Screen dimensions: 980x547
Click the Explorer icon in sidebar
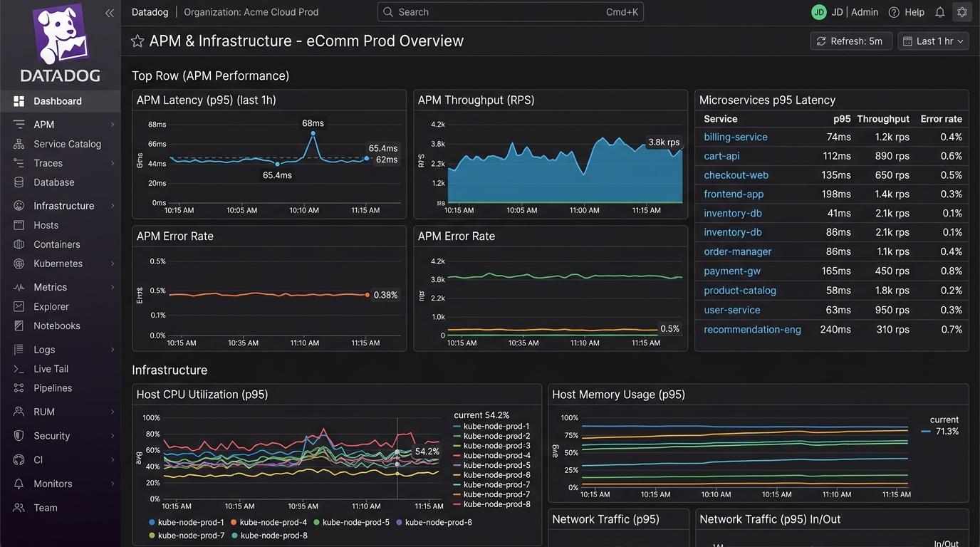(x=19, y=306)
